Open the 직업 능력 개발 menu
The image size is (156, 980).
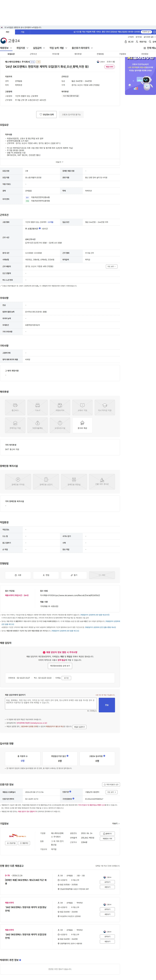[58, 48]
